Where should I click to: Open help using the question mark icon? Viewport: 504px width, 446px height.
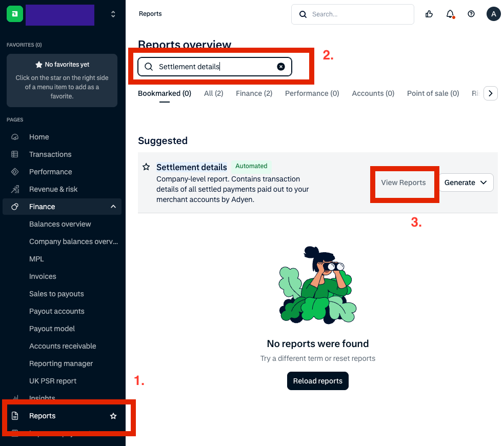click(x=471, y=14)
